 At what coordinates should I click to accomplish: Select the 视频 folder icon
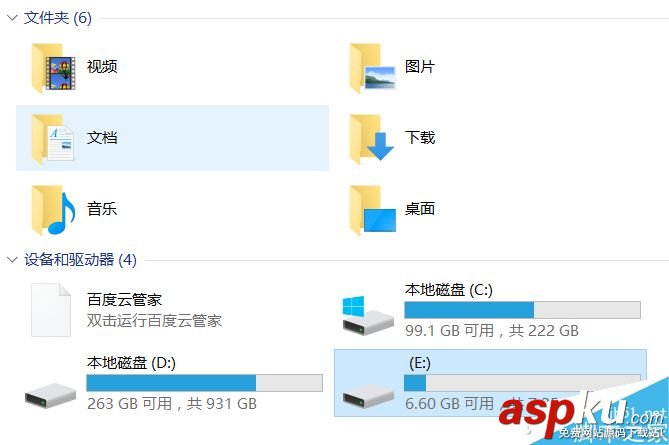[54, 68]
